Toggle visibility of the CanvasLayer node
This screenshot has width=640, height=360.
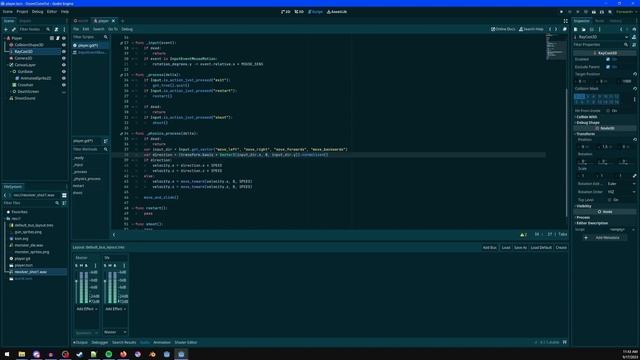coord(64,65)
